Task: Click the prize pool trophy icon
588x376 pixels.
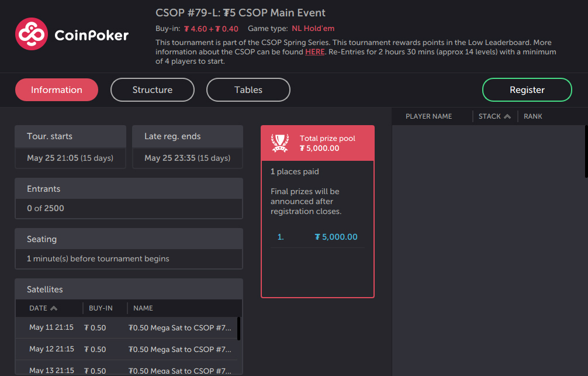Action: pyautogui.click(x=280, y=143)
